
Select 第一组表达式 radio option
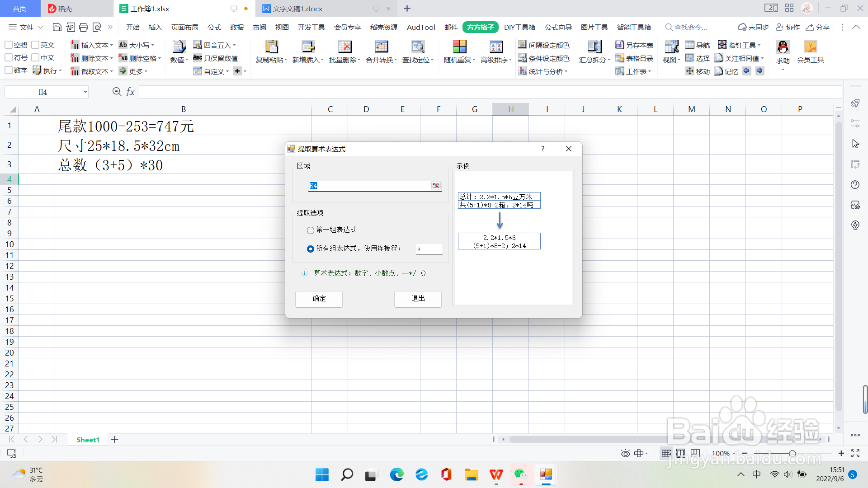pyautogui.click(x=311, y=230)
